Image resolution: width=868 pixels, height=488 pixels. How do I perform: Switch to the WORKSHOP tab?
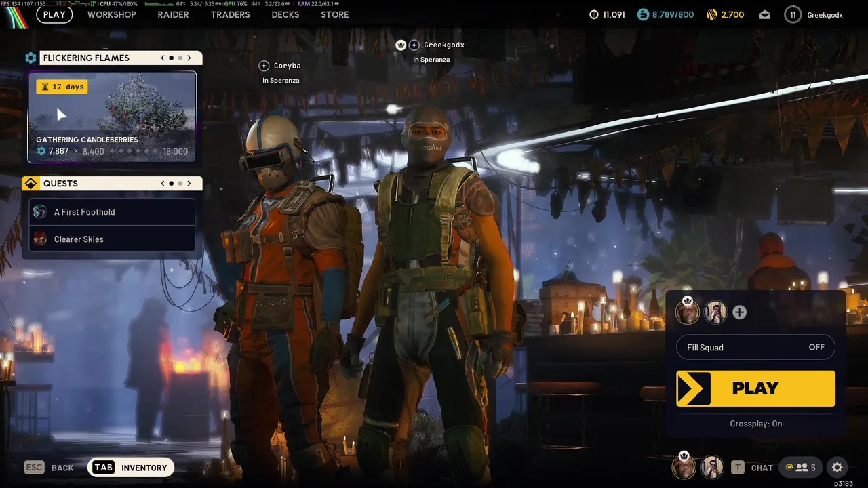(111, 14)
